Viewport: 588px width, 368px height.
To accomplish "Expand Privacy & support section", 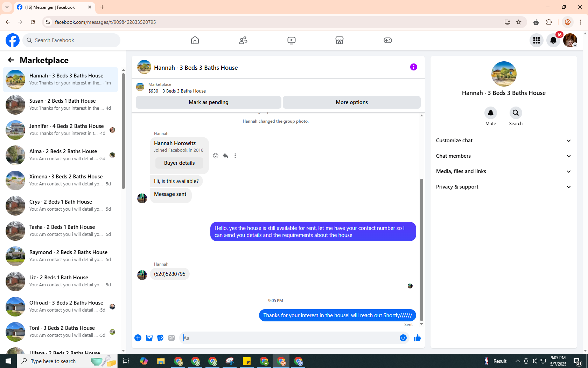I will (504, 187).
